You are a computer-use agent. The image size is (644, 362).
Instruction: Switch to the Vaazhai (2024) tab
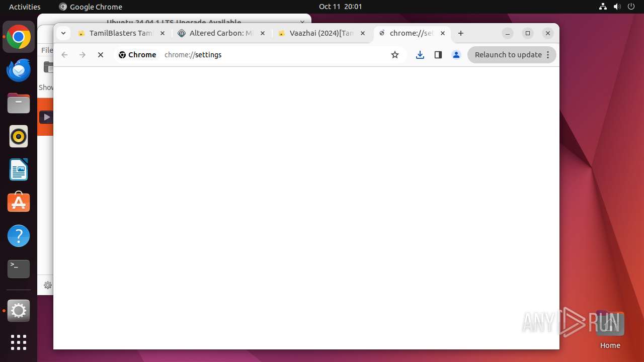coord(322,33)
